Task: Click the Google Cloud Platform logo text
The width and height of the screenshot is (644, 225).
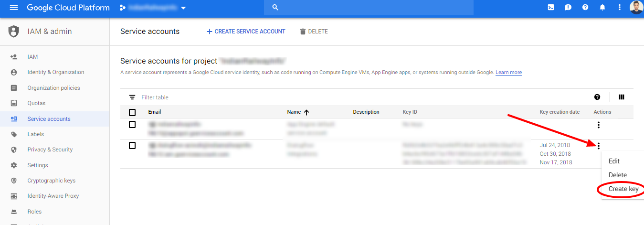Action: [x=68, y=8]
